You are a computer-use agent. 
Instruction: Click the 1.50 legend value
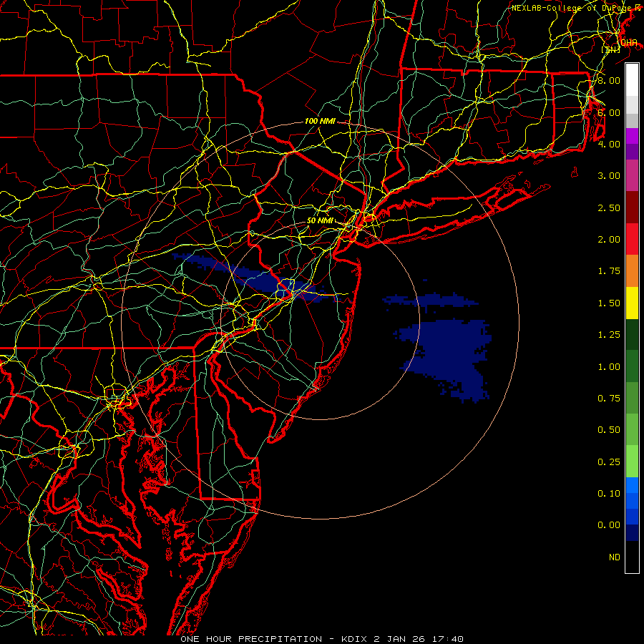click(x=609, y=303)
